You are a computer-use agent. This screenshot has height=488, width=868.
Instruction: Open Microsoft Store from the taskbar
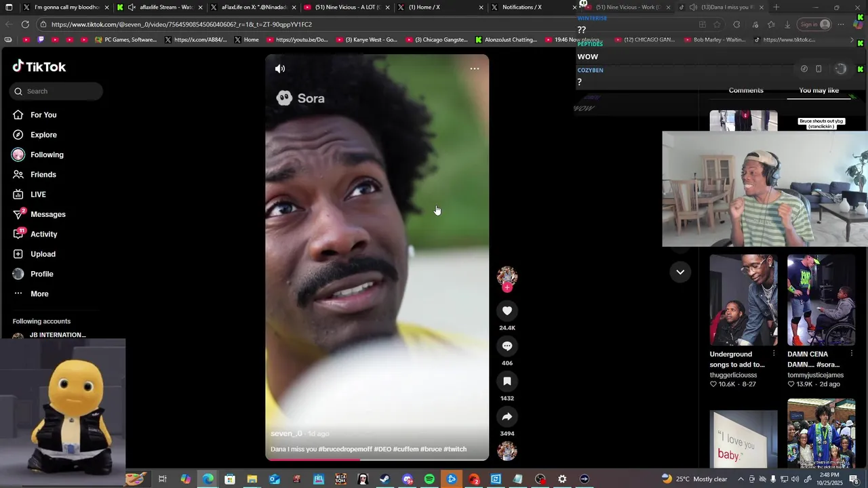coord(230,479)
